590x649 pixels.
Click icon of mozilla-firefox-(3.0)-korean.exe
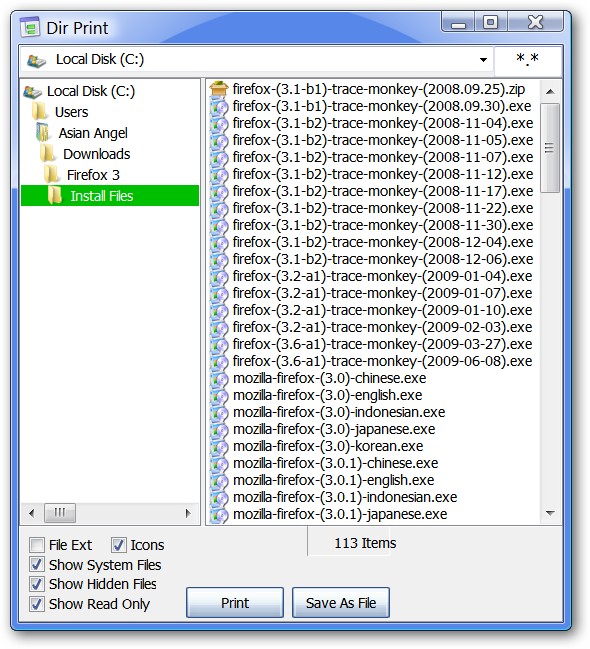(219, 446)
